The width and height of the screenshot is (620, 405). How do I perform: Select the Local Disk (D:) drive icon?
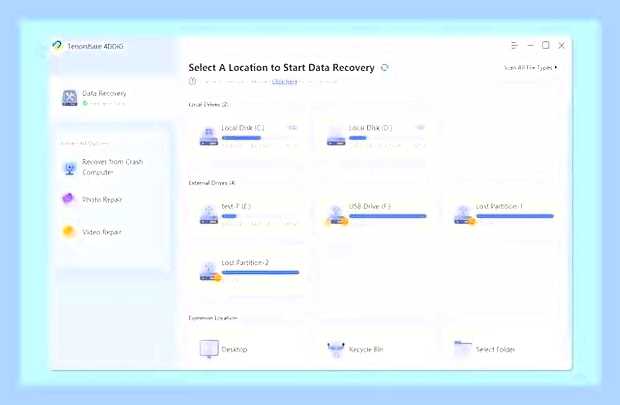coord(336,136)
